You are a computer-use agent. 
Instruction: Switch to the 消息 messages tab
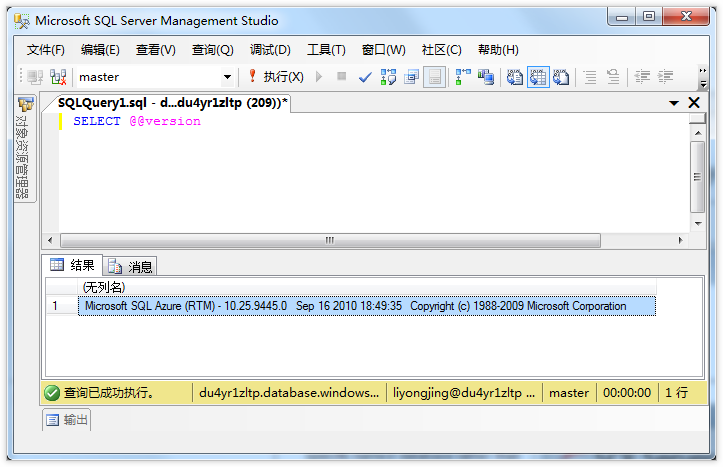pos(130,266)
